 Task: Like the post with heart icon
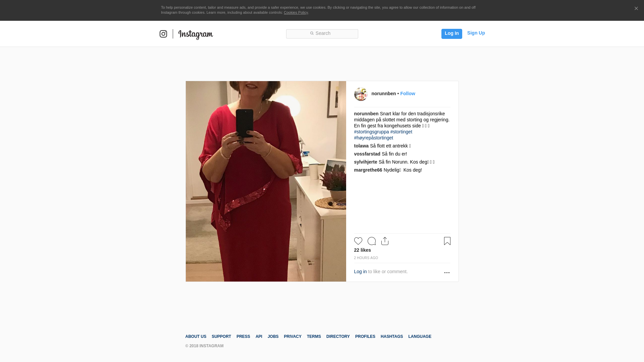[358, 241]
